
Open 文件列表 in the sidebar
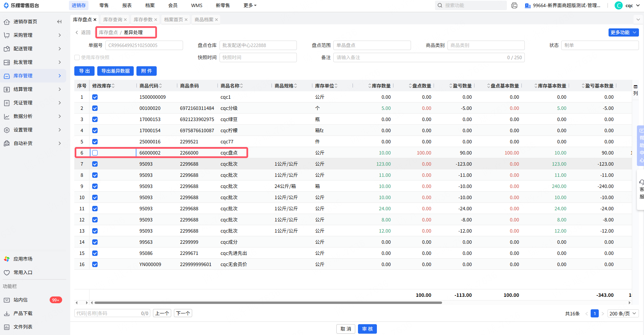coord(23,327)
